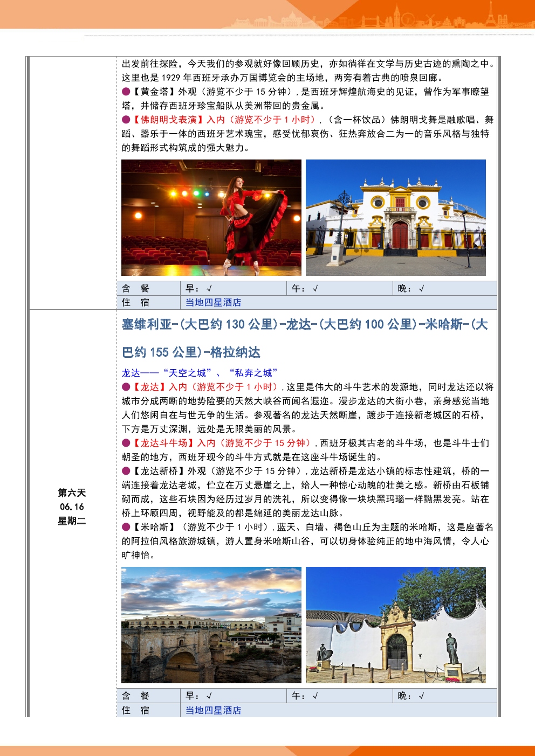Click the bullfighter statue photo
535x756 pixels.
coord(396,625)
